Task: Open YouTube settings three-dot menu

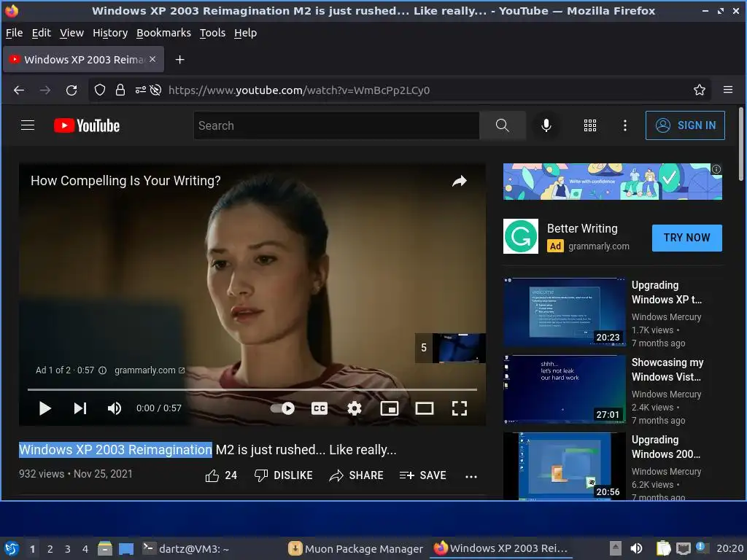Action: pos(624,125)
